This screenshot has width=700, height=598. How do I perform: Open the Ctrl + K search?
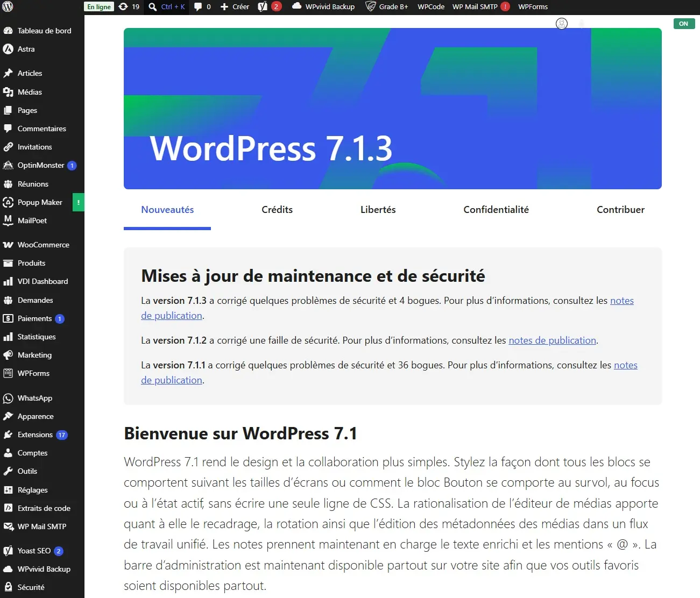167,7
